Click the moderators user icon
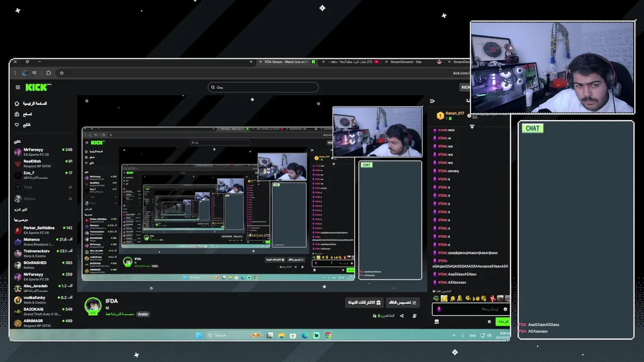This screenshot has height=362, width=644. (415, 316)
